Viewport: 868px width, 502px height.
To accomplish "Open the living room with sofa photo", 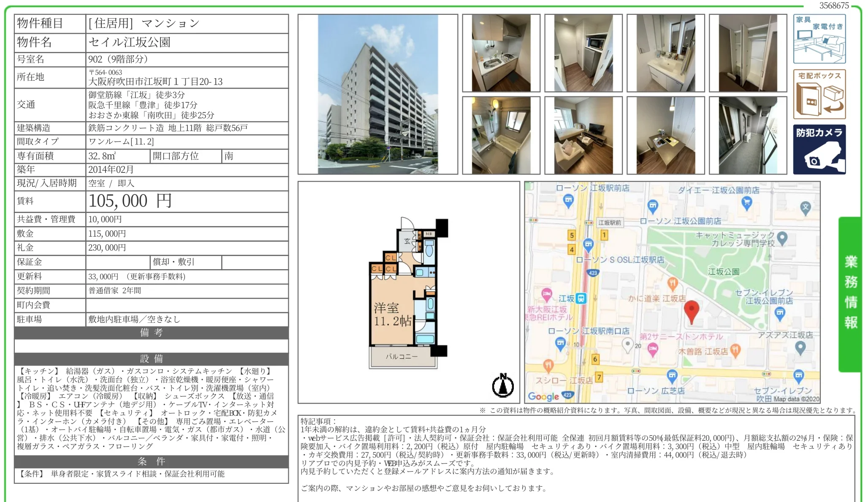I will pyautogui.click(x=583, y=136).
